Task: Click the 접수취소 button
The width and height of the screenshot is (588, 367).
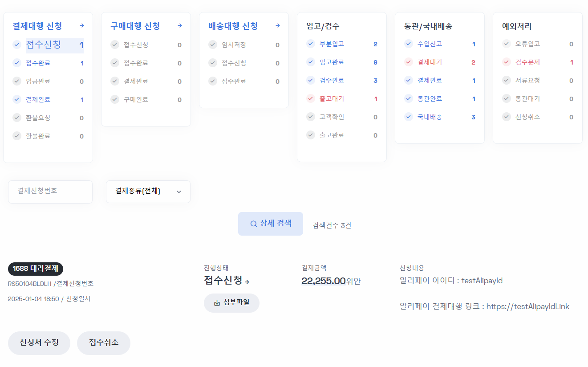Action: pyautogui.click(x=103, y=343)
